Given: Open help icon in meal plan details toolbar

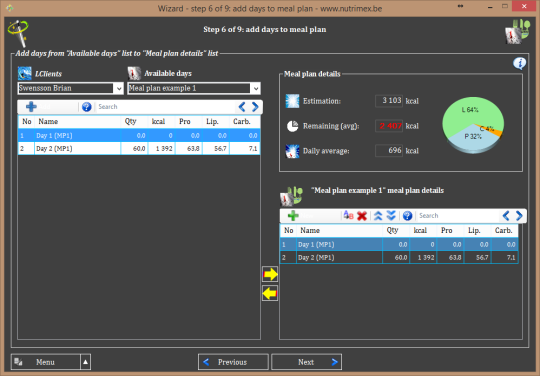Looking at the screenshot, I should [x=407, y=216].
